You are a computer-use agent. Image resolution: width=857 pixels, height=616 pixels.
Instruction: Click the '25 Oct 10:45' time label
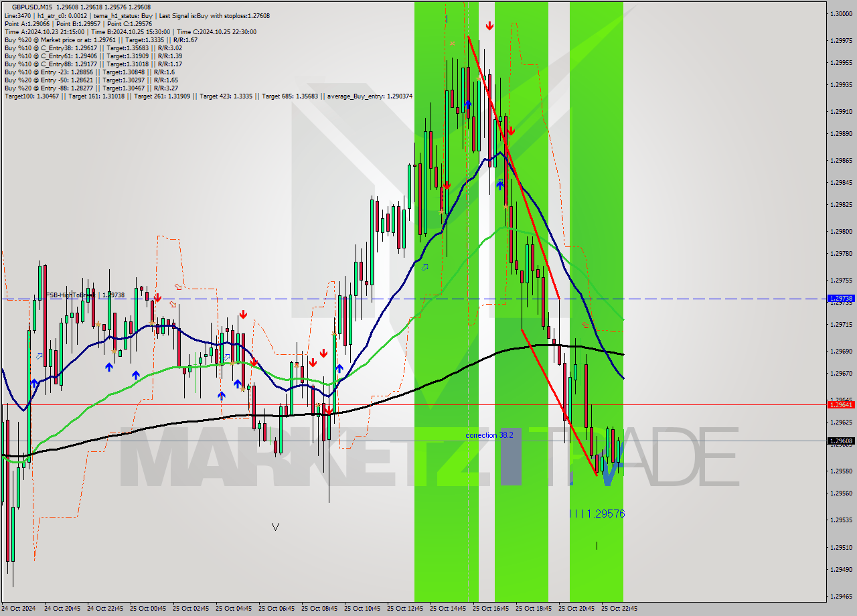[x=362, y=609]
